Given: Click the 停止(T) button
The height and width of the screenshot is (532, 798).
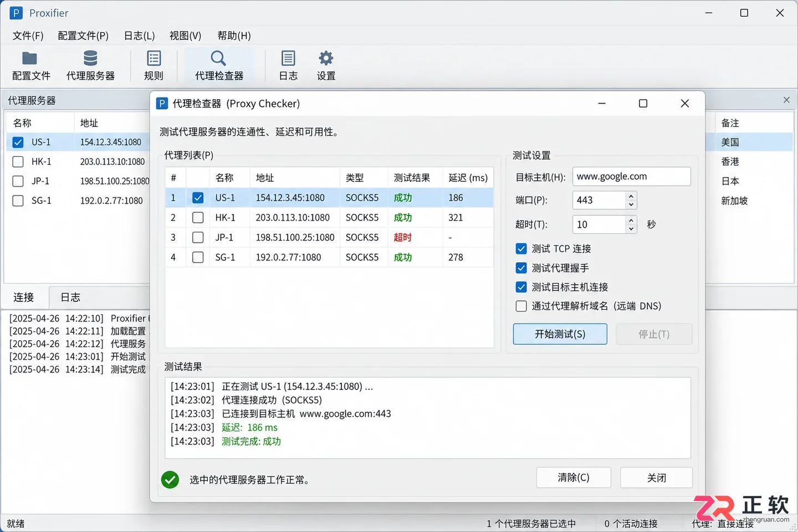Looking at the screenshot, I should [654, 334].
